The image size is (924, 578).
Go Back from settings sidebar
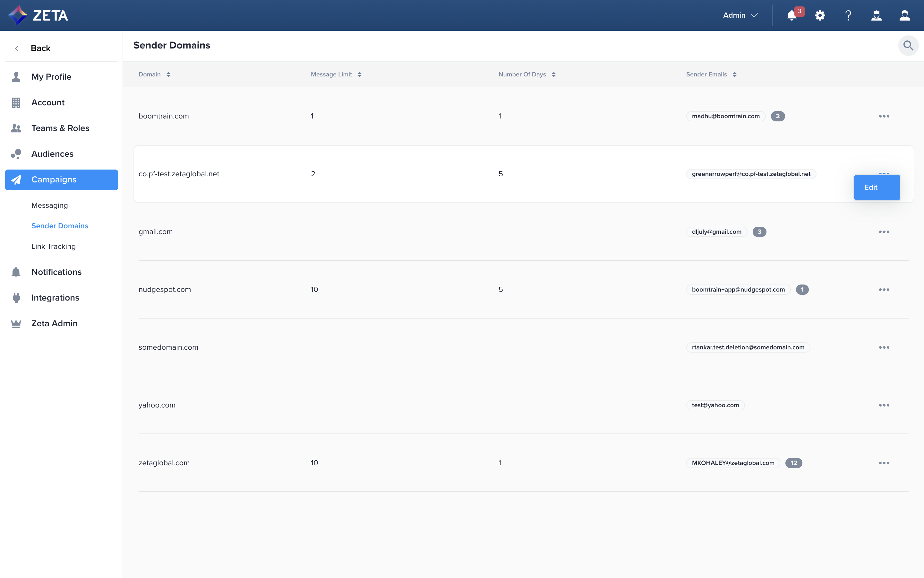click(x=40, y=48)
